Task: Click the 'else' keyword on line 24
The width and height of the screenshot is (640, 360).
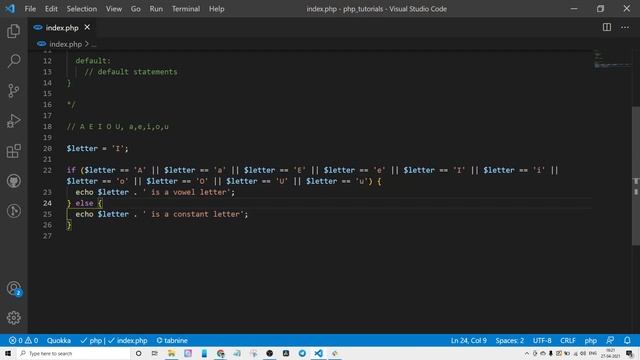Action: (x=84, y=203)
